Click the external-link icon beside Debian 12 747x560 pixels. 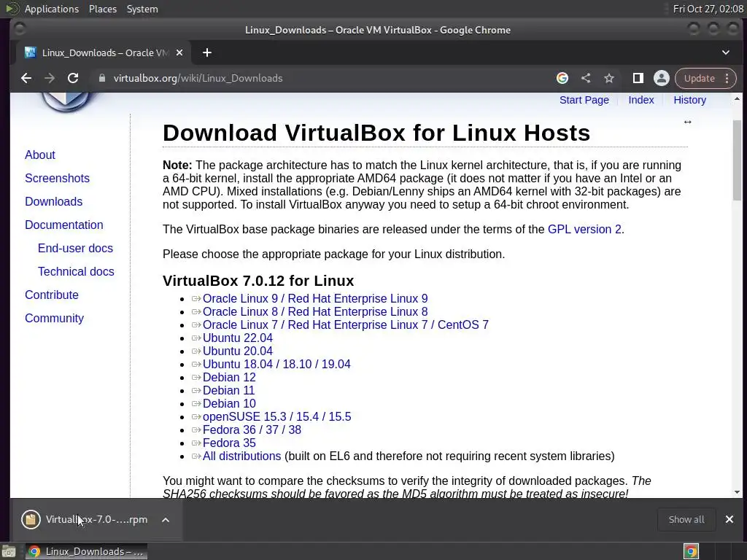pos(196,378)
